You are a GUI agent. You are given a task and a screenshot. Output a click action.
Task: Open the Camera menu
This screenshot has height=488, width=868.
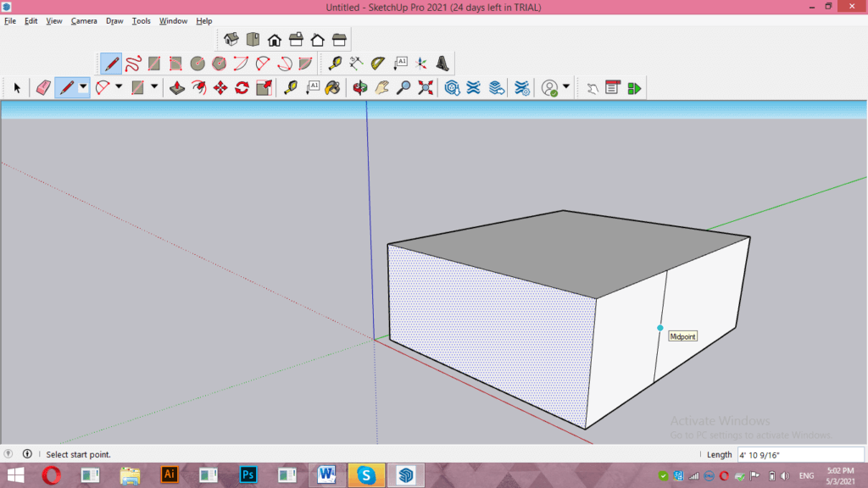[x=84, y=20]
